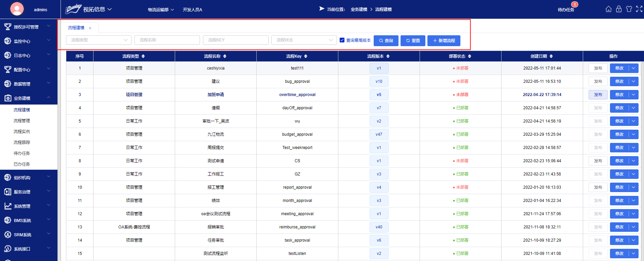Click the home icon in top bar

coord(608,9)
